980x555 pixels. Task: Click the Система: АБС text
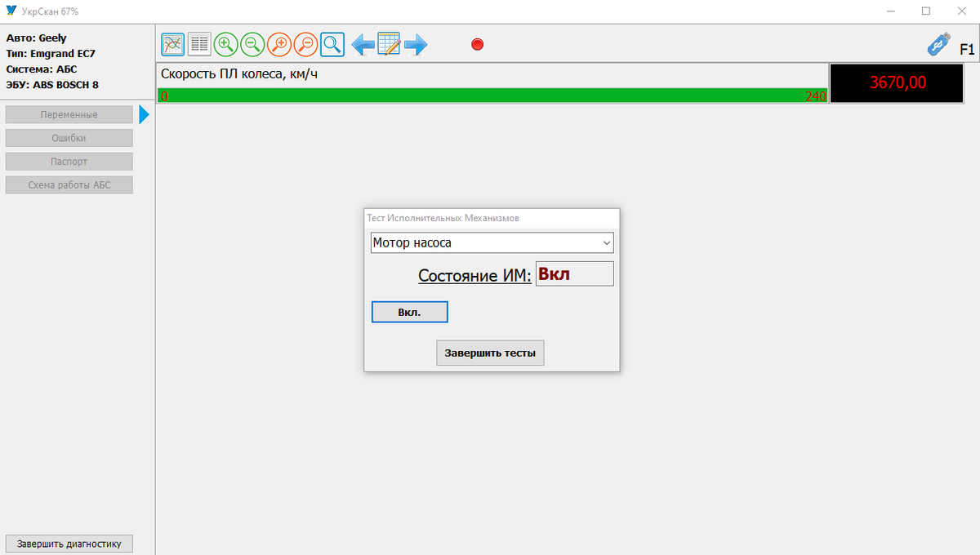[42, 69]
